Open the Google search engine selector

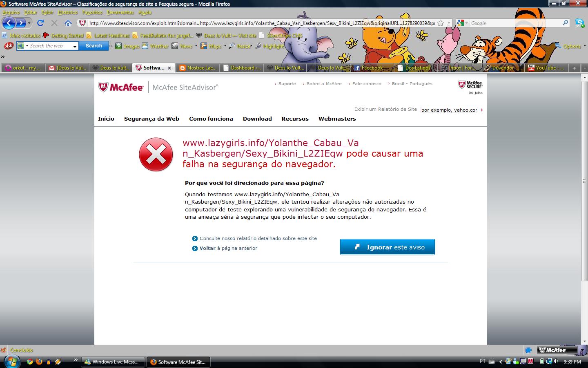[462, 23]
